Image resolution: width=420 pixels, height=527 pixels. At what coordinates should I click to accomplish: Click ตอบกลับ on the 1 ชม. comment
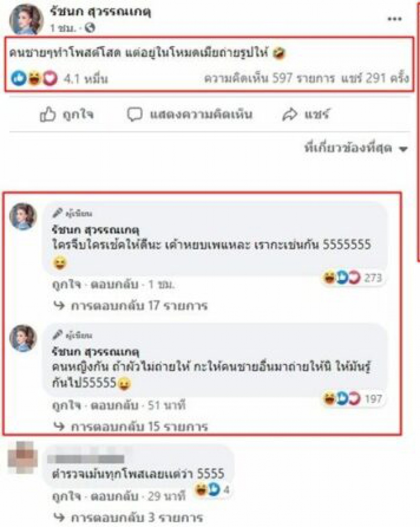tap(114, 285)
